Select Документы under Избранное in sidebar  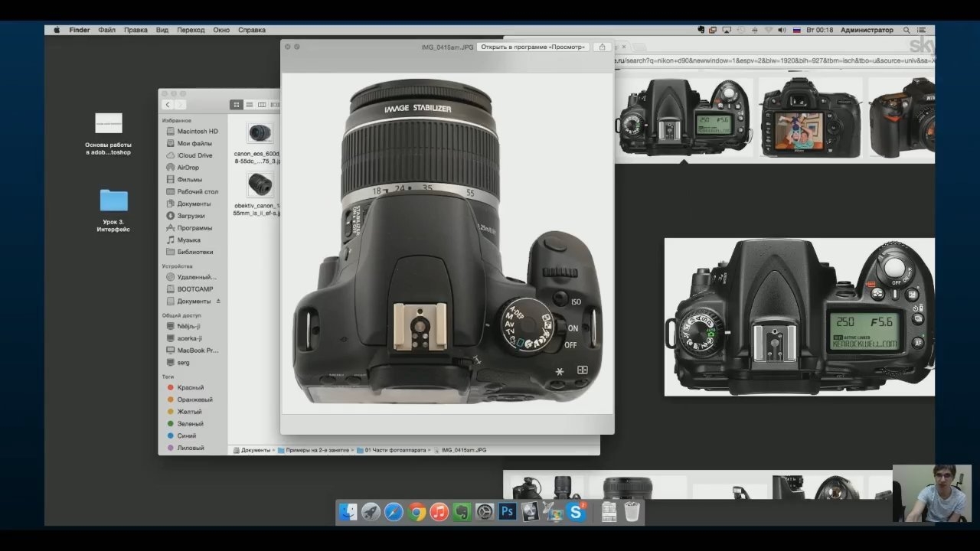coord(188,204)
